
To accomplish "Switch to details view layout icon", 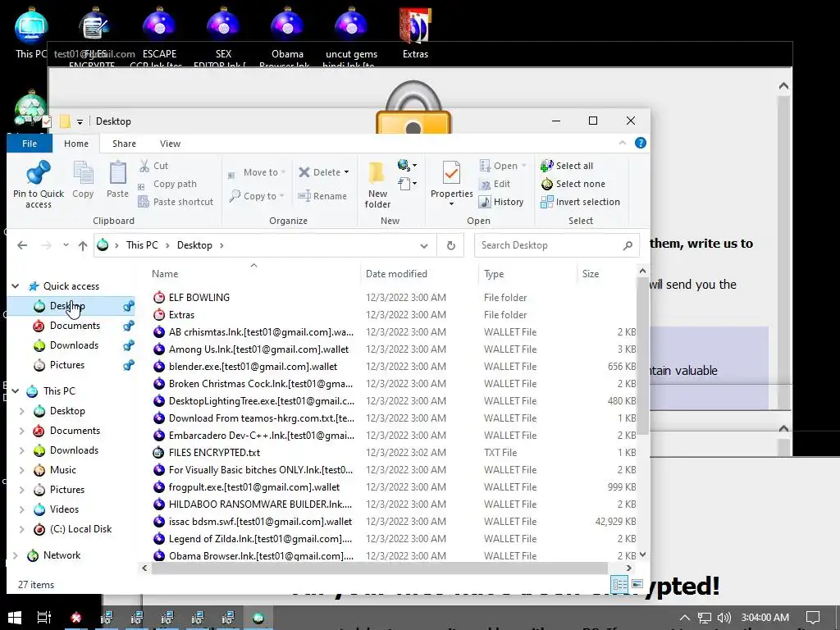I will coord(620,584).
